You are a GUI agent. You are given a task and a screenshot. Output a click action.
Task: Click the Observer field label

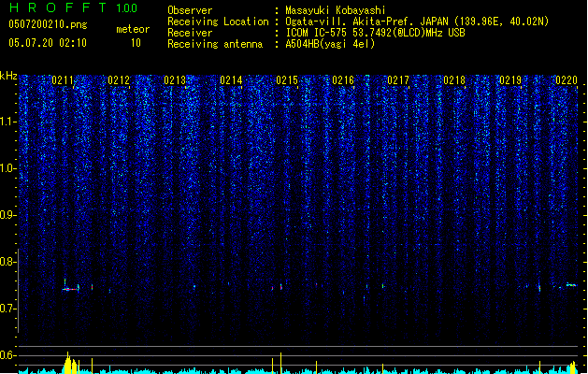click(x=190, y=10)
